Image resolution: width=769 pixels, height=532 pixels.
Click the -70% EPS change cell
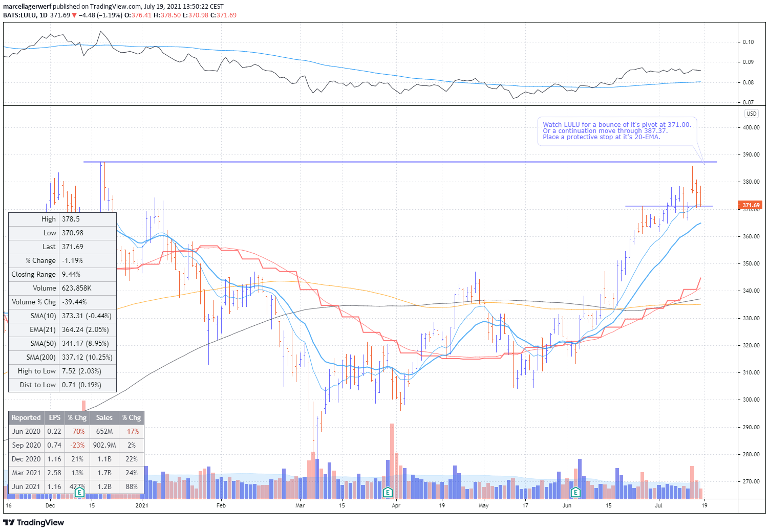[x=77, y=431]
